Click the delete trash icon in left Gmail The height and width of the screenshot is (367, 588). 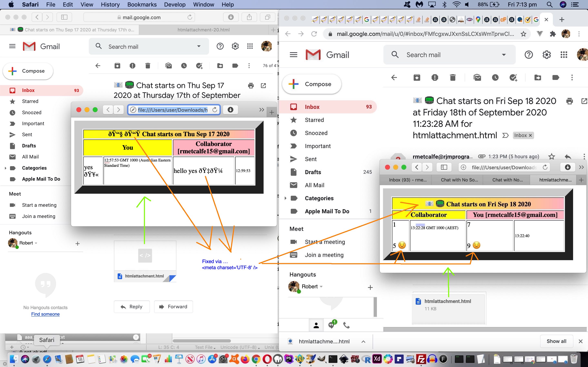click(148, 65)
